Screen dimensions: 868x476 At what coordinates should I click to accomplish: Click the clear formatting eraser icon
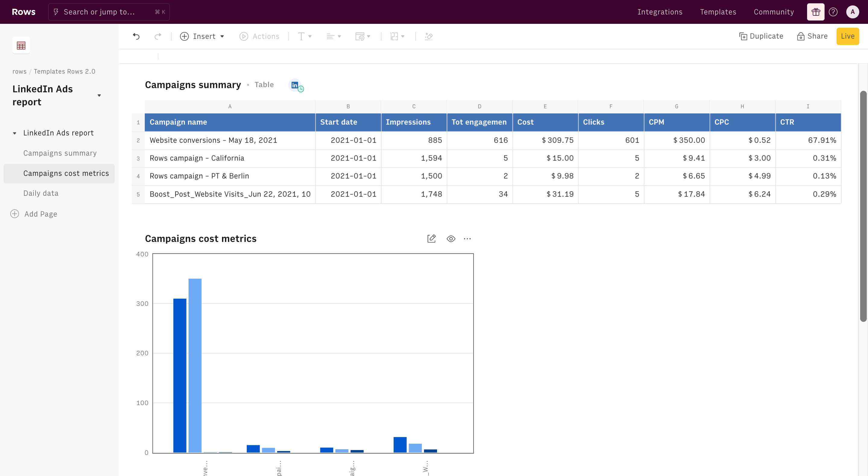pyautogui.click(x=429, y=36)
